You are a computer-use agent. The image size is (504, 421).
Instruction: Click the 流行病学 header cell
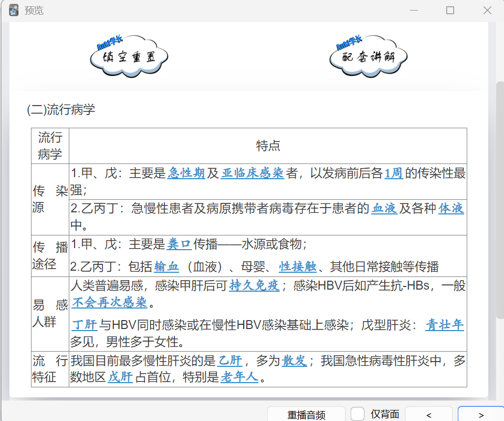coord(50,146)
